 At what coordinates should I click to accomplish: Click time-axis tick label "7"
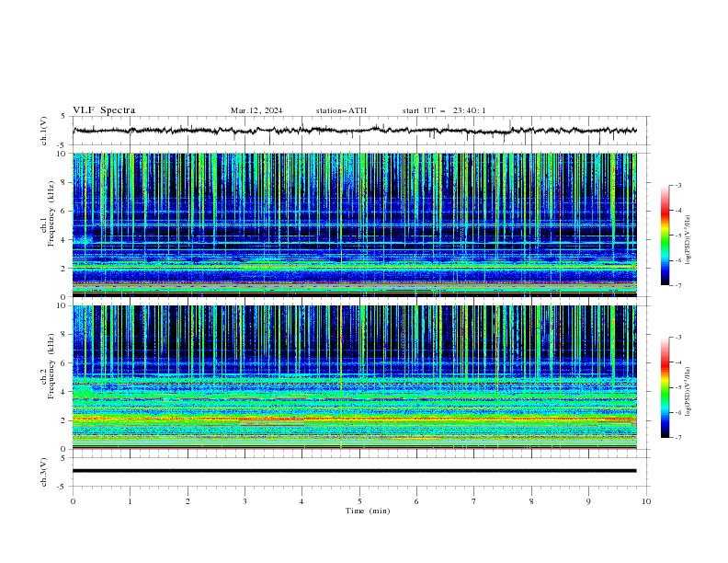click(474, 501)
